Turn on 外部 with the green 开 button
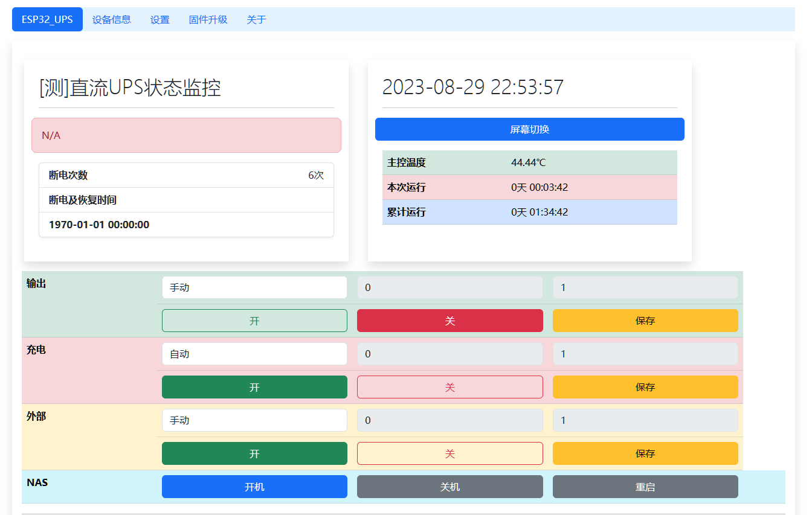 point(254,453)
